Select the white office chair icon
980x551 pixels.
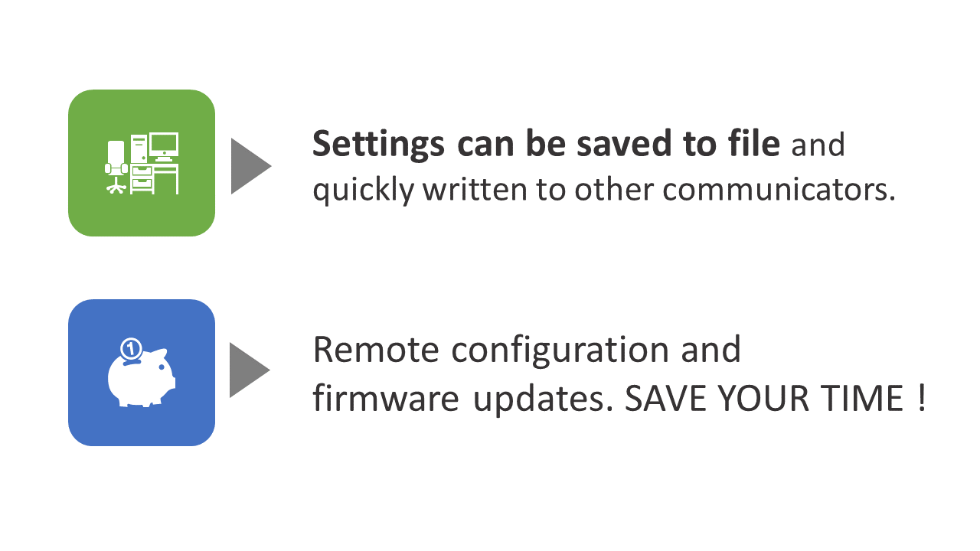pyautogui.click(x=116, y=168)
